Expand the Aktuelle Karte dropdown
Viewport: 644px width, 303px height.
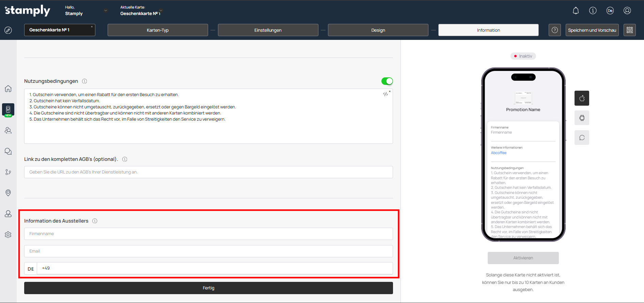point(161,11)
